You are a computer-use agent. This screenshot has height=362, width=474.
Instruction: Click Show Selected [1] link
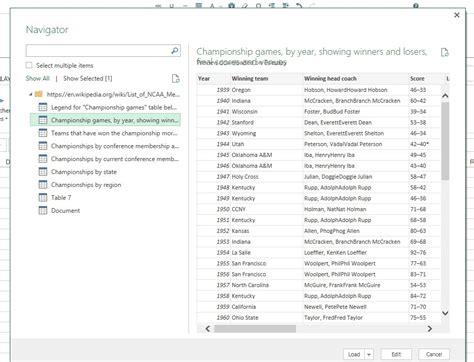88,78
